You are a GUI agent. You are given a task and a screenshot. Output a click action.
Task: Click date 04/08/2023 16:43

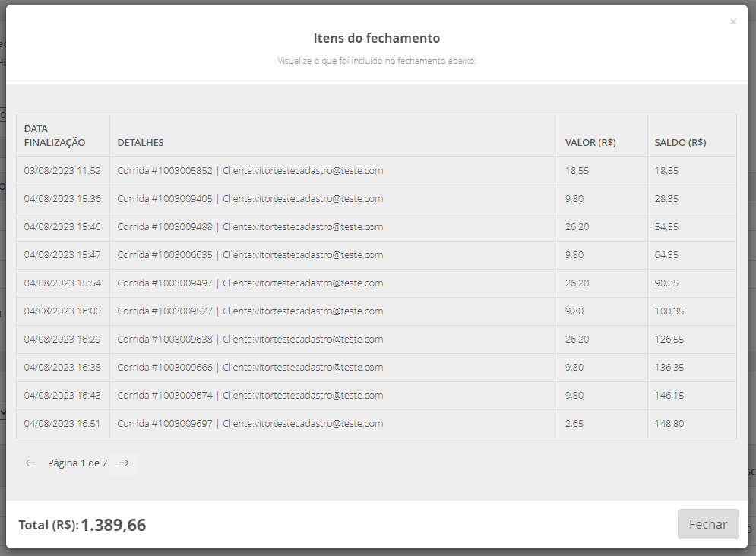pos(62,396)
